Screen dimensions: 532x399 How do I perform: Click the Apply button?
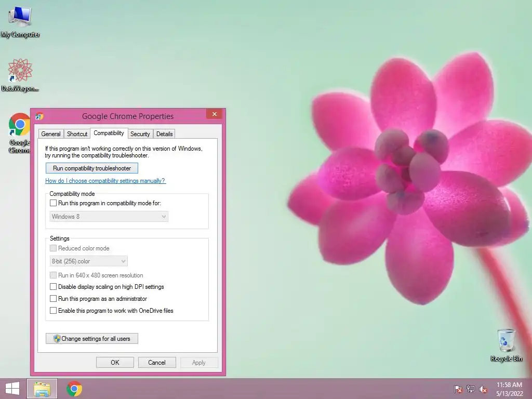pyautogui.click(x=199, y=362)
